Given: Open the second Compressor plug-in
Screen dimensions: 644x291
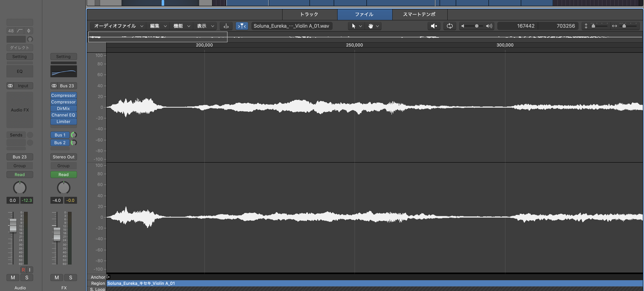Looking at the screenshot, I should 64,102.
